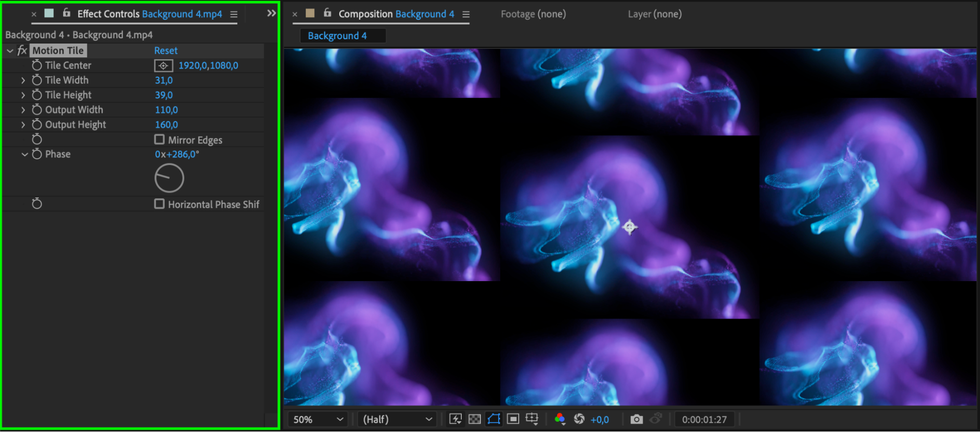Expand the Output Height property

[23, 124]
